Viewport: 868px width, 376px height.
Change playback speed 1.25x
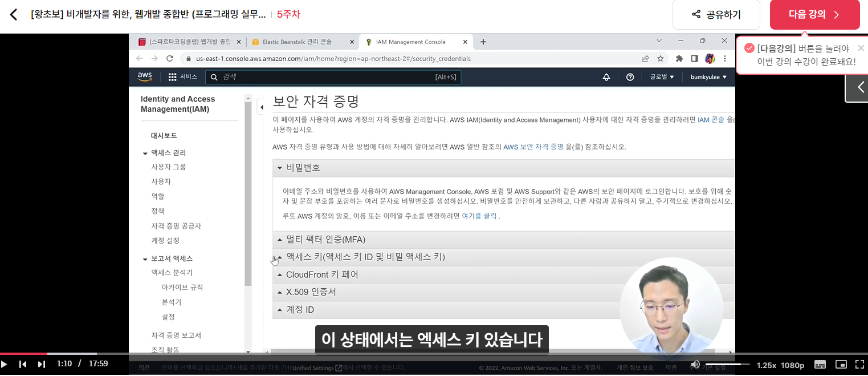coord(767,365)
